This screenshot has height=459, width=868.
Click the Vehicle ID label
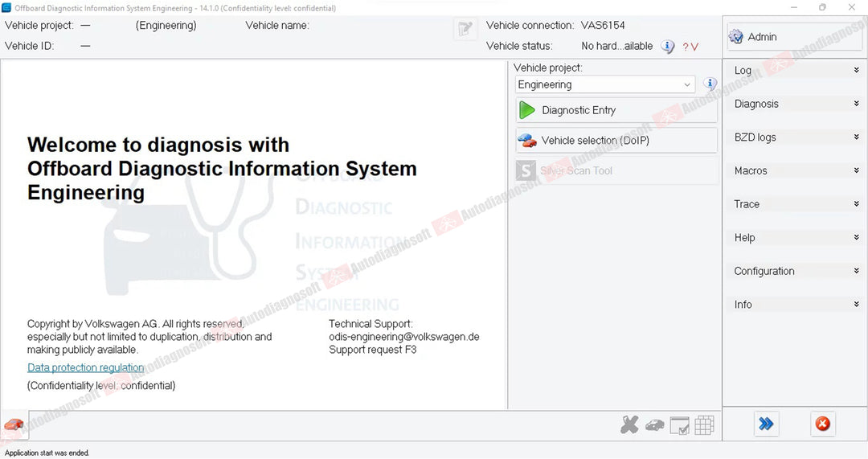[x=30, y=46]
